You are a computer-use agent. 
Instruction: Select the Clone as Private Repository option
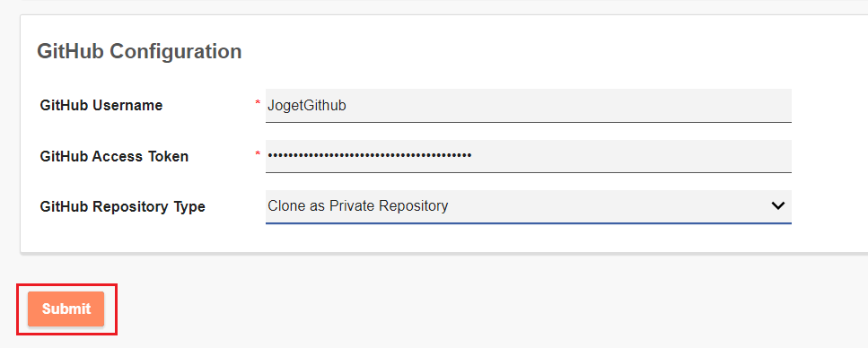pos(358,205)
